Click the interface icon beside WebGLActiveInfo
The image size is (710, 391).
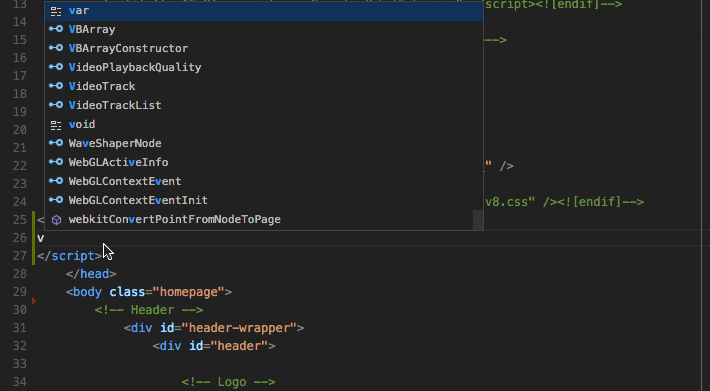tap(56, 162)
